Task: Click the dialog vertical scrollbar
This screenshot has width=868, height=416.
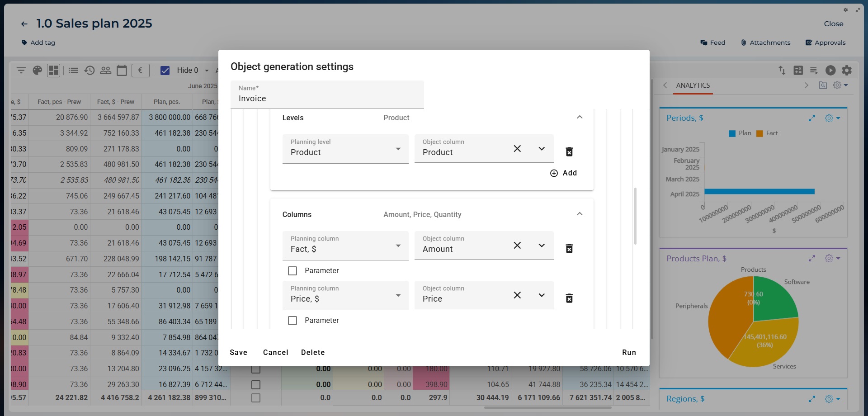Action: point(635,216)
